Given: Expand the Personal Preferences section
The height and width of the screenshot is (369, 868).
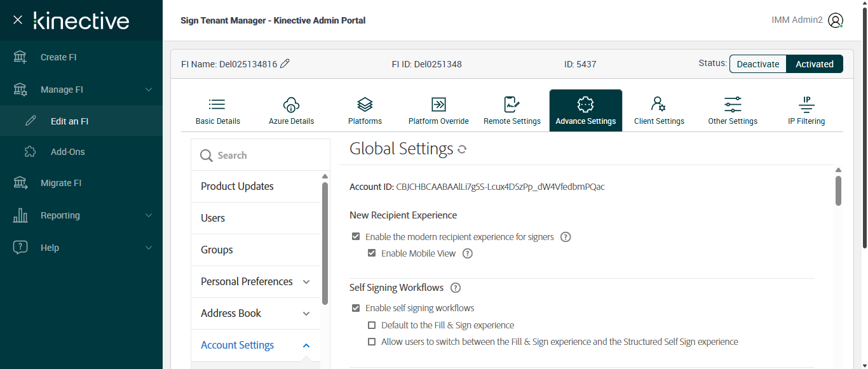Looking at the screenshot, I should point(306,281).
